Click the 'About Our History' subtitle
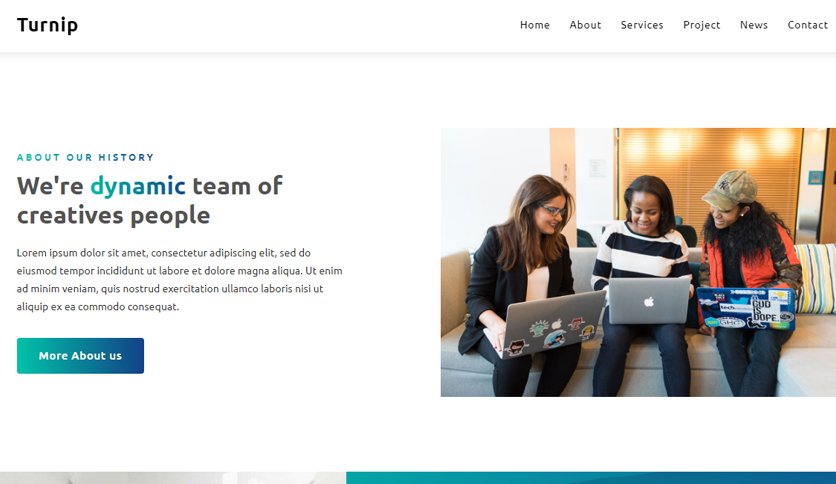836x484 pixels. 85,157
